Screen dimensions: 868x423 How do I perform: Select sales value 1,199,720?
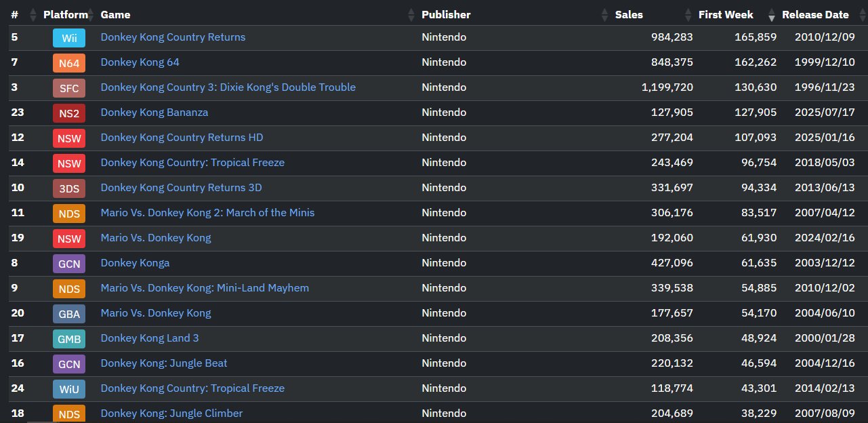pyautogui.click(x=667, y=87)
